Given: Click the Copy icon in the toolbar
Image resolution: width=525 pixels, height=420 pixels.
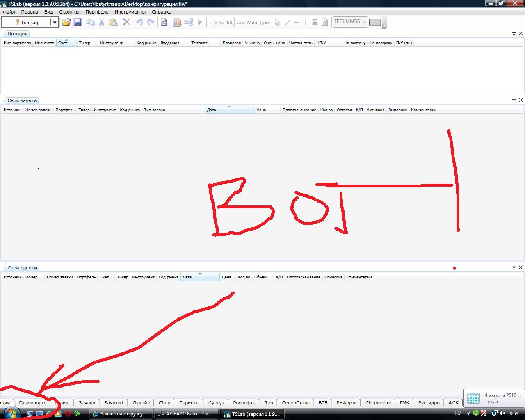Looking at the screenshot, I should pos(90,22).
